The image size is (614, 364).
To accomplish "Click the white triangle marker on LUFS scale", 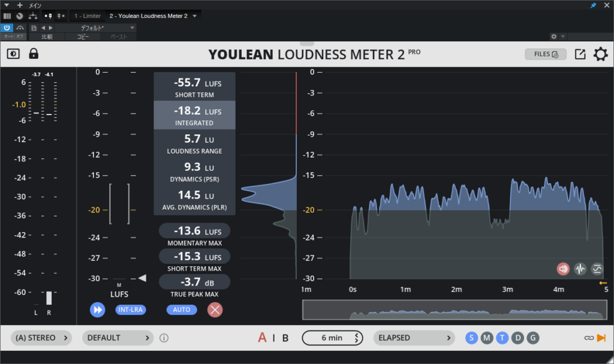I will 143,278.
